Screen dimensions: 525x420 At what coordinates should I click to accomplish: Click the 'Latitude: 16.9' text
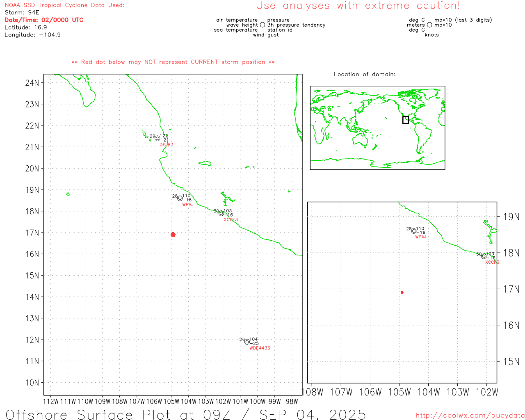click(x=26, y=27)
